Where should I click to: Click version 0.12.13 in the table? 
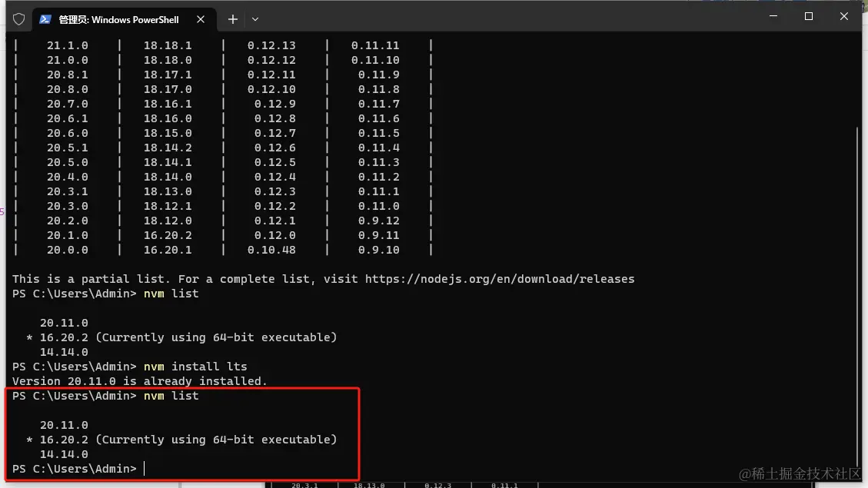point(271,45)
